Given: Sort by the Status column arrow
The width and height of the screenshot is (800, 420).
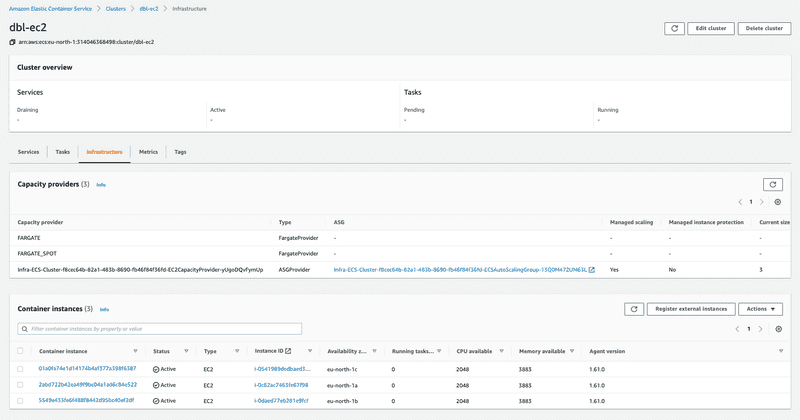Looking at the screenshot, I should [185, 351].
